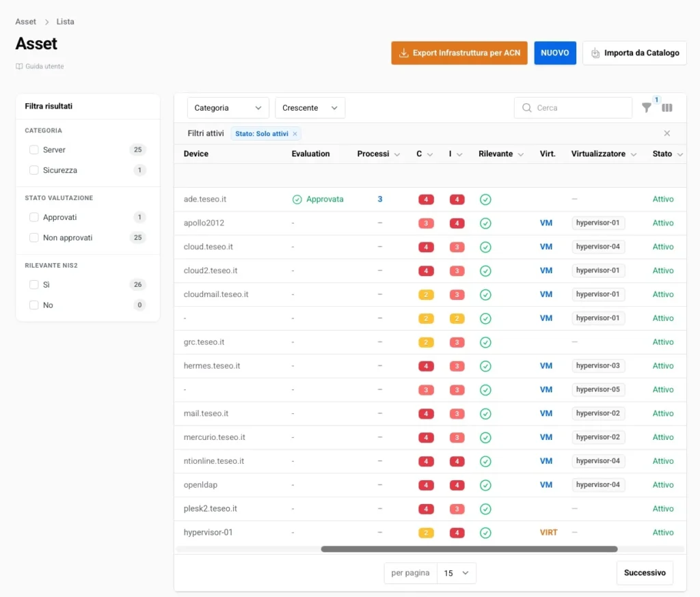The height and width of the screenshot is (597, 700).
Task: Enable the Approvati filter checkbox
Action: 34,217
